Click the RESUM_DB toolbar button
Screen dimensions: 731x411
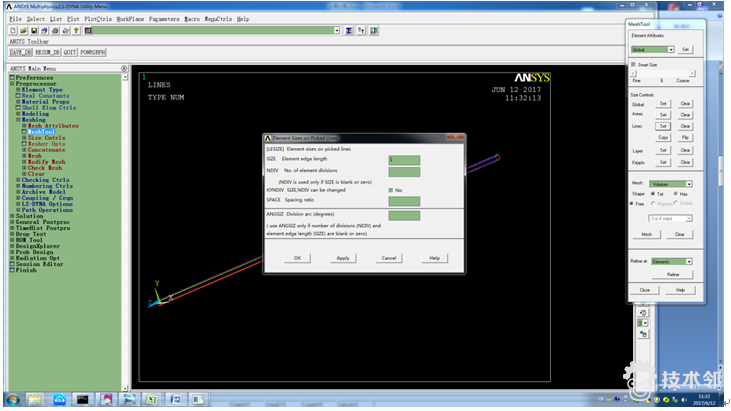coord(48,52)
